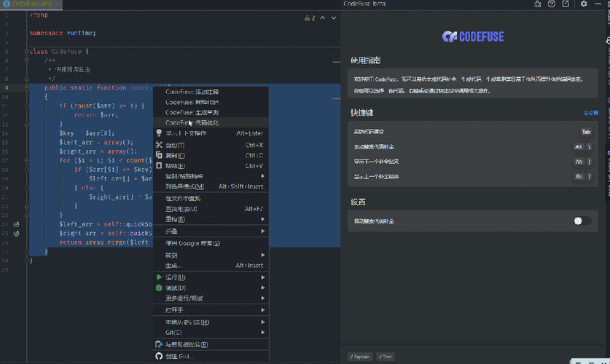Screen dimensions: 610x364
Task: Select 在文件中查找 menu entry
Action: click(x=211, y=199)
